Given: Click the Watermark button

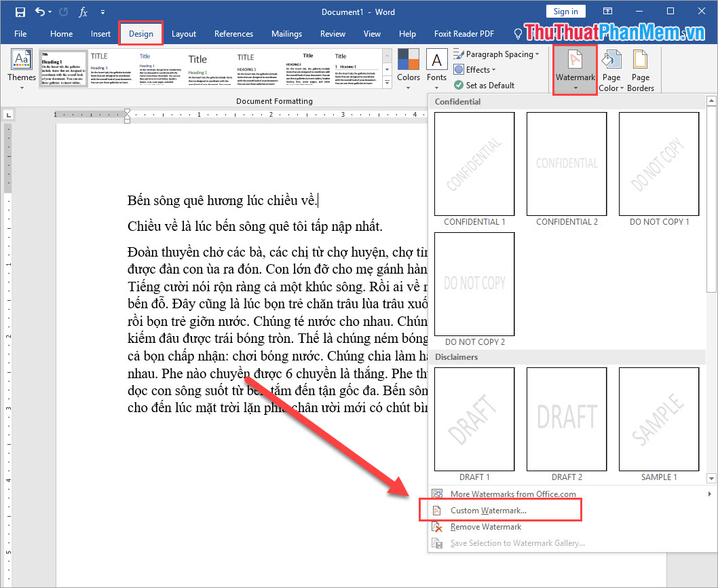Looking at the screenshot, I should (x=575, y=70).
